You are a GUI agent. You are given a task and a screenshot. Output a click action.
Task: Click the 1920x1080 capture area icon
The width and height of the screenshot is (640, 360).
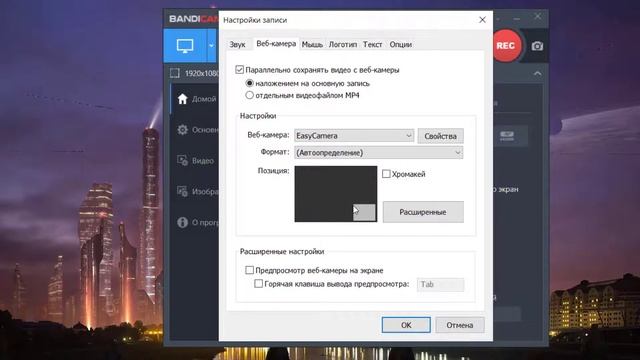pyautogui.click(x=175, y=73)
